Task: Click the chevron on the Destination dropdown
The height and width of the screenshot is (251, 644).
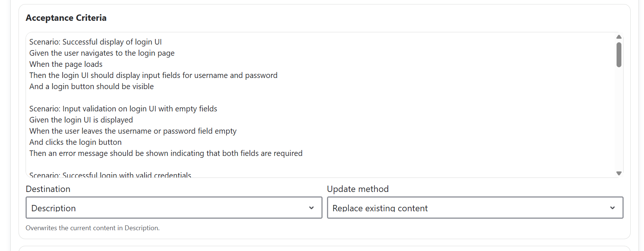Action: (311, 208)
